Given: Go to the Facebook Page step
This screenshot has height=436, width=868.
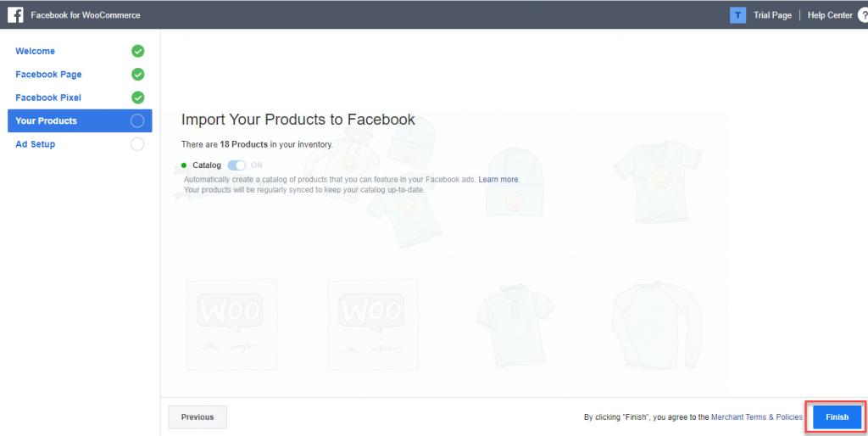Looking at the screenshot, I should click(48, 75).
